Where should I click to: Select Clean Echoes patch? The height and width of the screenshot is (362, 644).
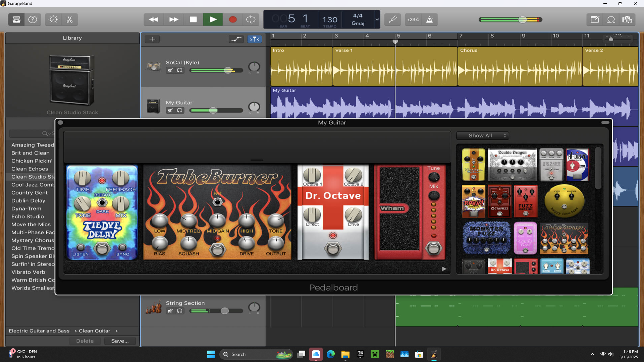click(x=30, y=169)
